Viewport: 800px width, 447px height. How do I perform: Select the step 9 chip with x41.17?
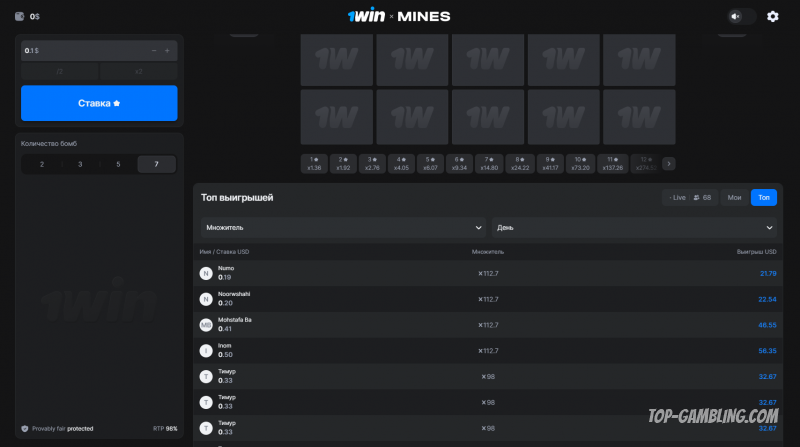[x=550, y=164]
